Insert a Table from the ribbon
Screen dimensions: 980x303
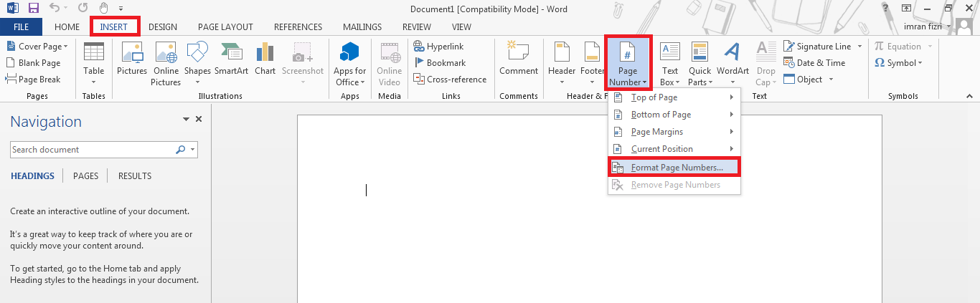tap(94, 64)
